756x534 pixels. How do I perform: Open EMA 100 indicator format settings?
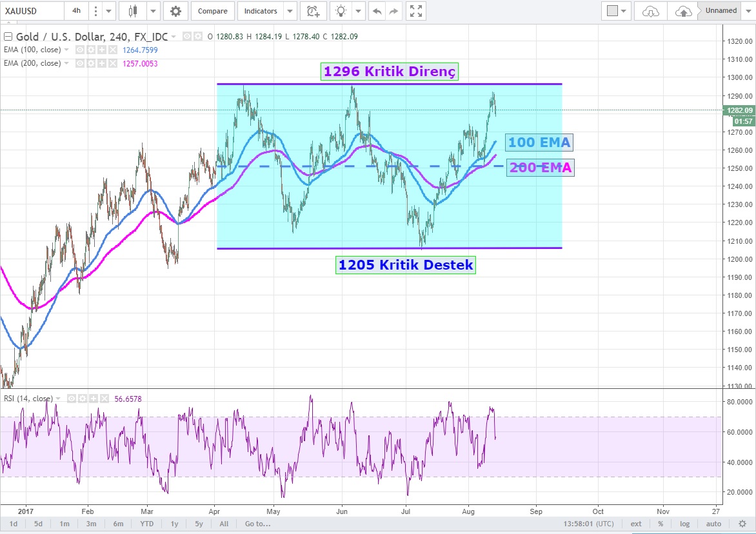click(91, 50)
